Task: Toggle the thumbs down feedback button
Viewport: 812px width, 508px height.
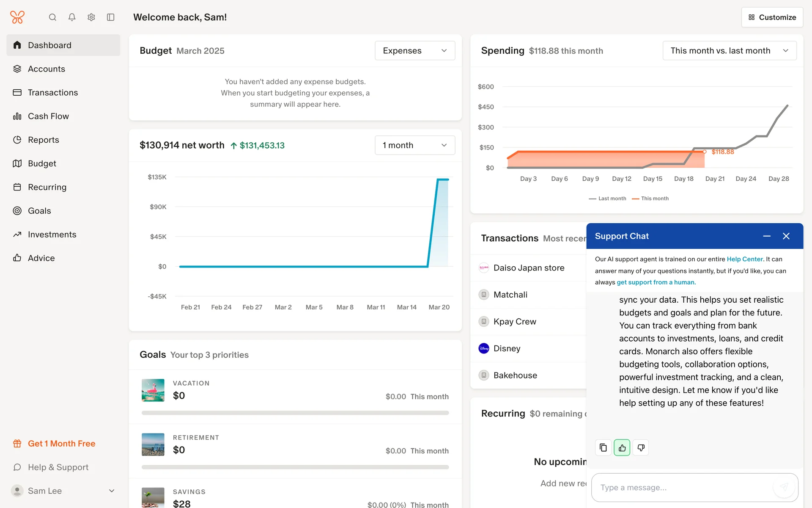Action: (x=641, y=447)
